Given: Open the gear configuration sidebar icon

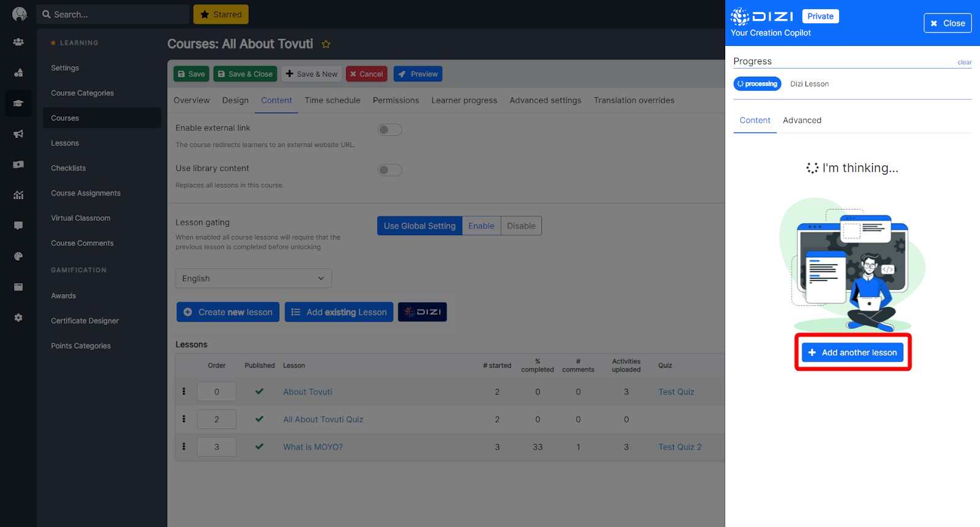Looking at the screenshot, I should (x=18, y=317).
